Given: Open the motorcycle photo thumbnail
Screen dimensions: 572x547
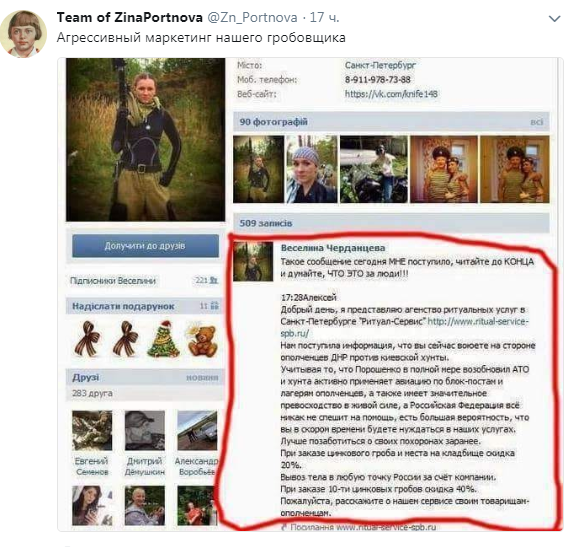Looking at the screenshot, I should pos(374,169).
